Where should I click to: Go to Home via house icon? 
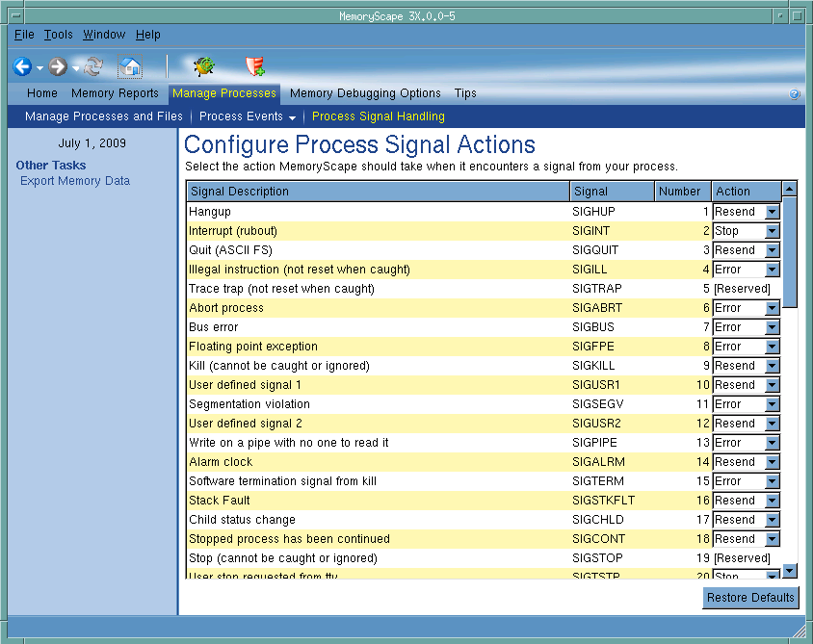pos(130,67)
